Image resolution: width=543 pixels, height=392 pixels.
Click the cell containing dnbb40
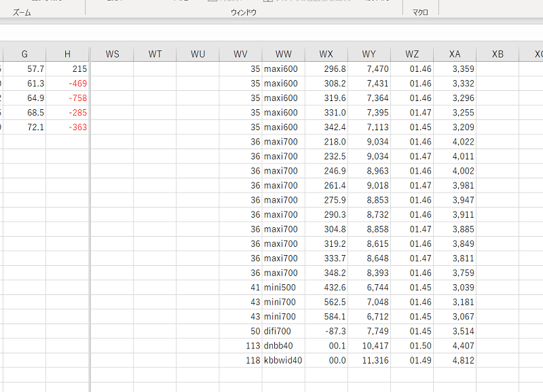click(284, 346)
